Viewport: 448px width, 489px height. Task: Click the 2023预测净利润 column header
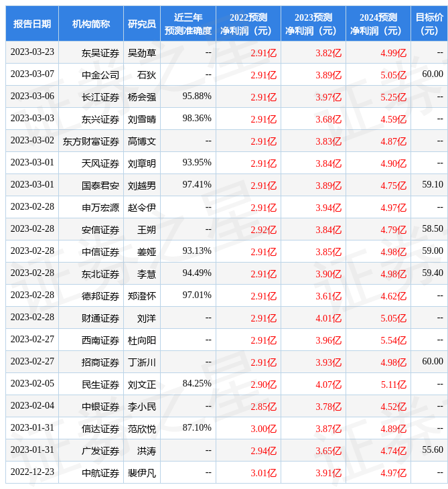tap(313, 23)
